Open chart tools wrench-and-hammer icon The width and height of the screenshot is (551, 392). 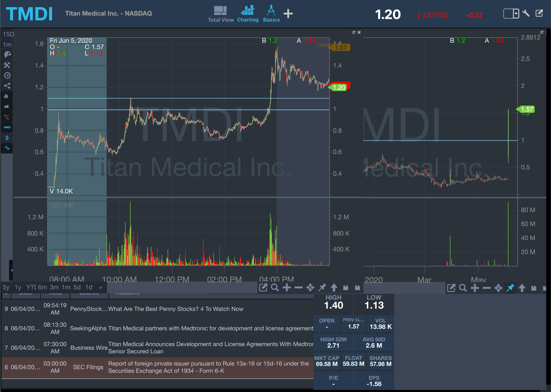pos(7,65)
